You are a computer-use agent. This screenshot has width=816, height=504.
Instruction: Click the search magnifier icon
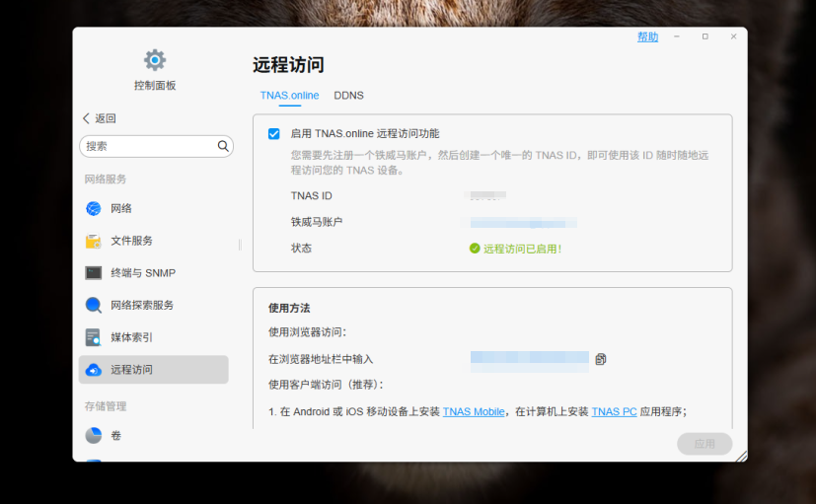click(223, 146)
